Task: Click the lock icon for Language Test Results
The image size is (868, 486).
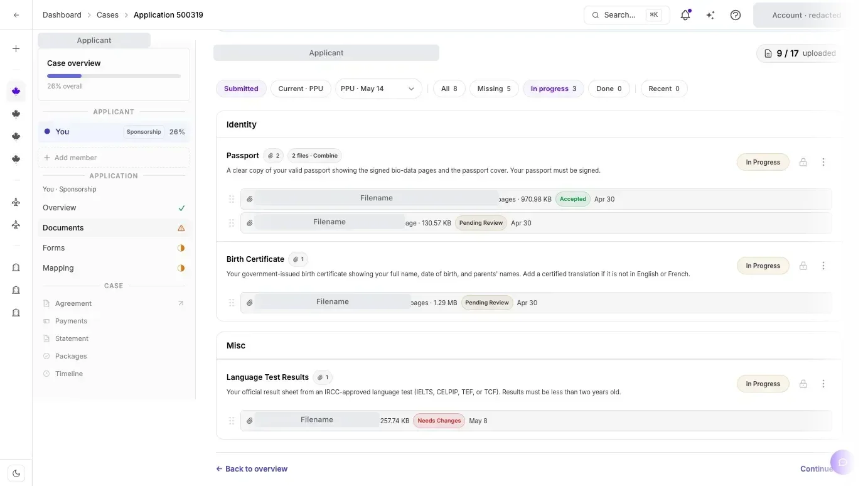Action: coord(803,384)
